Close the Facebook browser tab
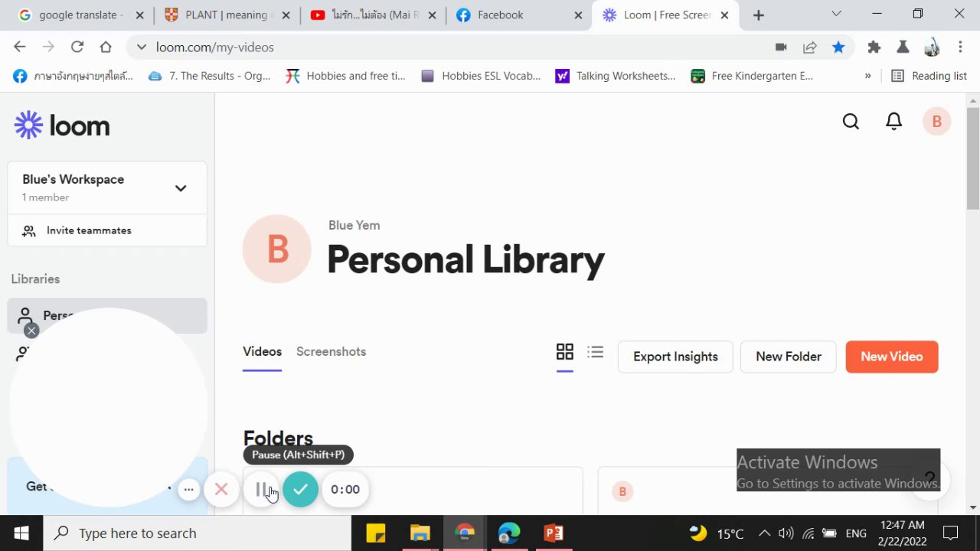This screenshot has height=551, width=980. pyautogui.click(x=578, y=15)
